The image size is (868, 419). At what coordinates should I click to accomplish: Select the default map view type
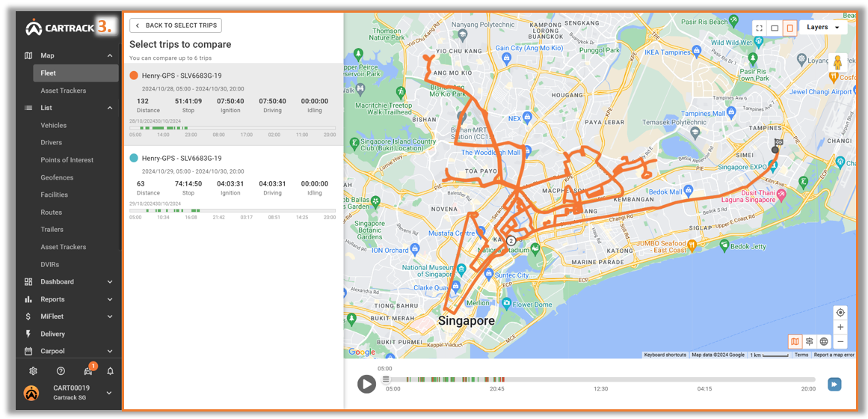click(x=795, y=341)
